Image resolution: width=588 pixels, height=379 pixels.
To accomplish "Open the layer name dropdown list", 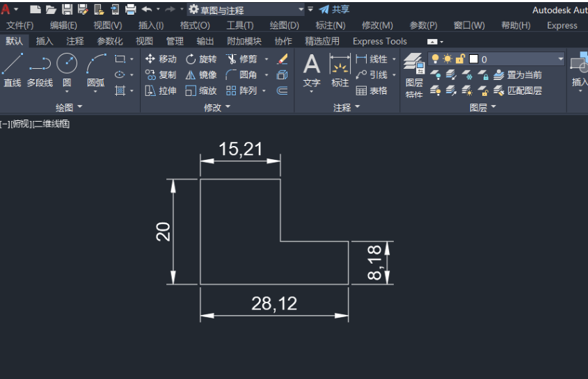I will pyautogui.click(x=561, y=59).
